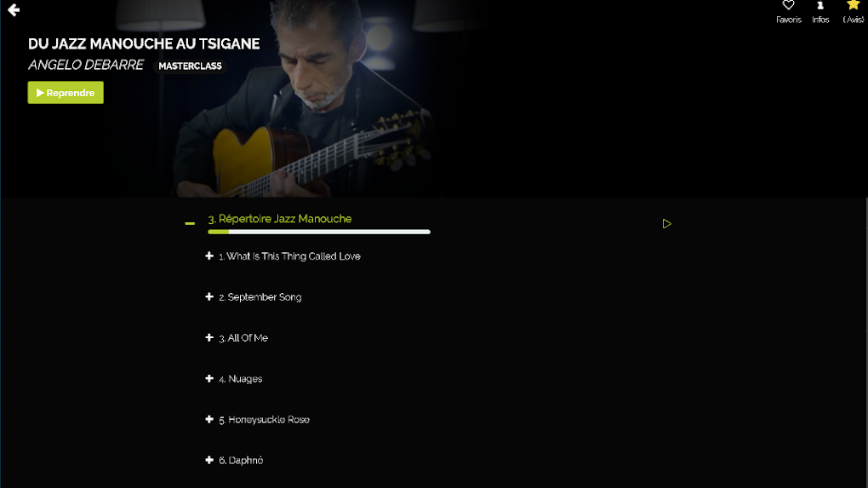Viewport: 868px width, 488px height.
Task: Expand the September Song lesson
Action: tap(209, 297)
